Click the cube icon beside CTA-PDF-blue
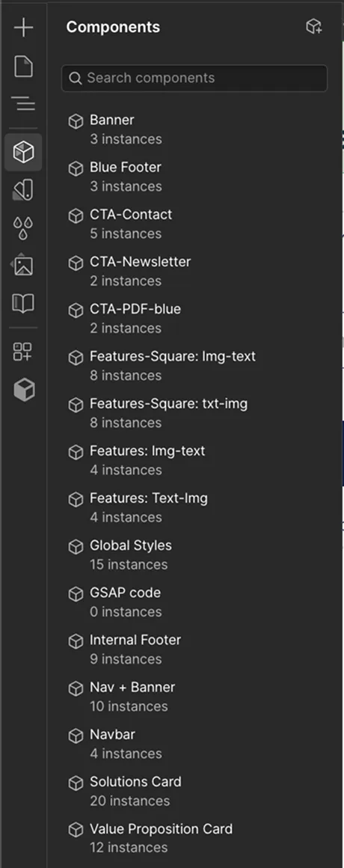344x868 pixels. coord(76,311)
